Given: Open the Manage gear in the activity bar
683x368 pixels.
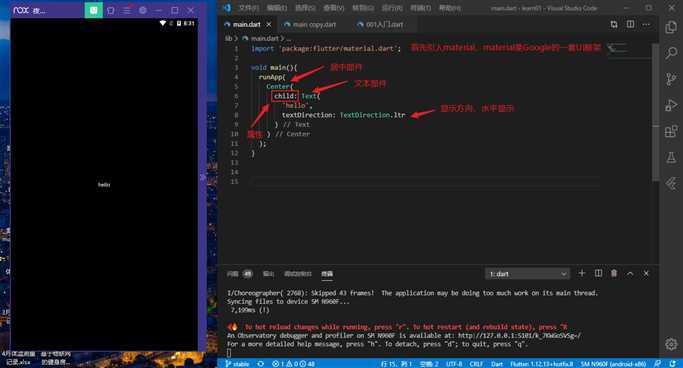Looking at the screenshot, I should pyautogui.click(x=671, y=344).
